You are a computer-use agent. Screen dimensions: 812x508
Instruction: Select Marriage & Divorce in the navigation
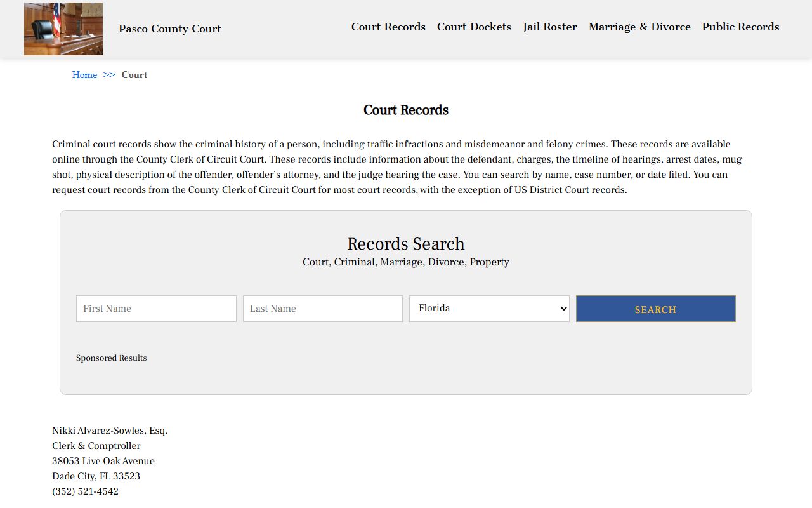(x=639, y=27)
